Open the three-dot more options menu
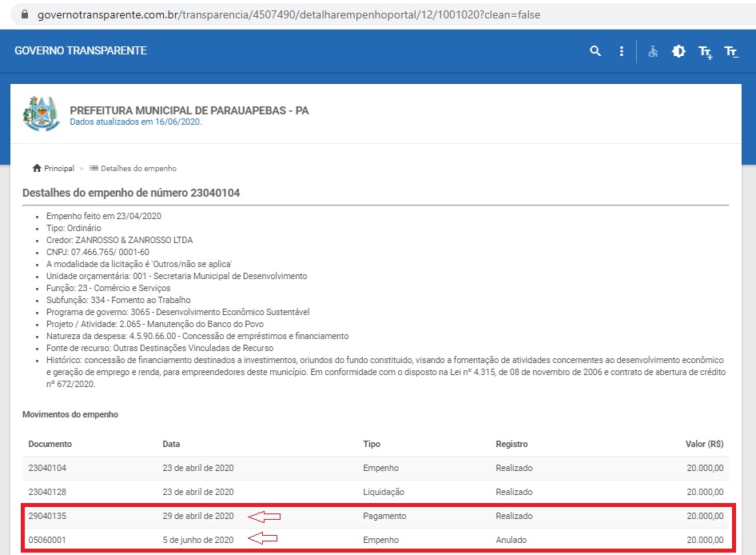Image resolution: width=756 pixels, height=555 pixels. (622, 51)
